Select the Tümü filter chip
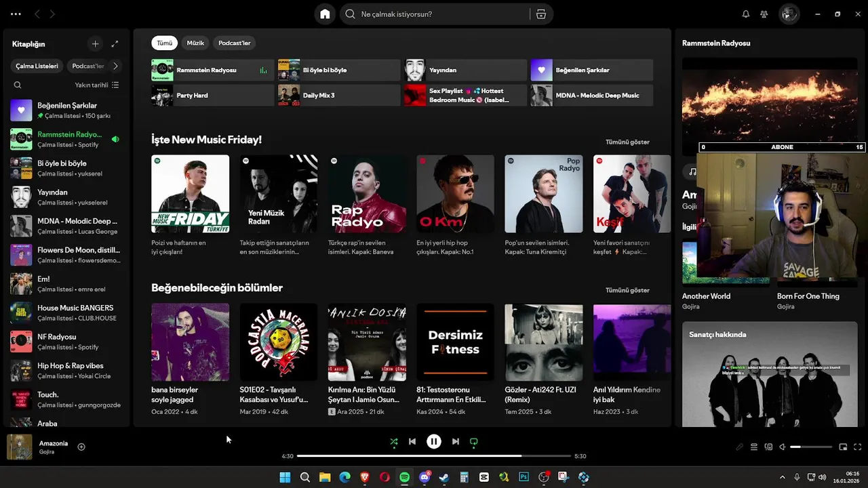Image resolution: width=868 pixels, height=488 pixels. [165, 43]
